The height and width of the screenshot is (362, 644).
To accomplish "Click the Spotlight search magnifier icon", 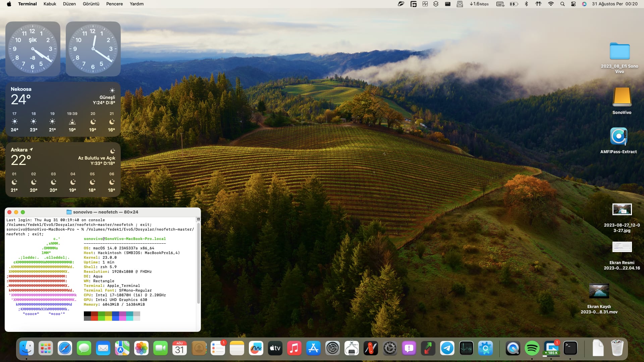I will [x=562, y=4].
